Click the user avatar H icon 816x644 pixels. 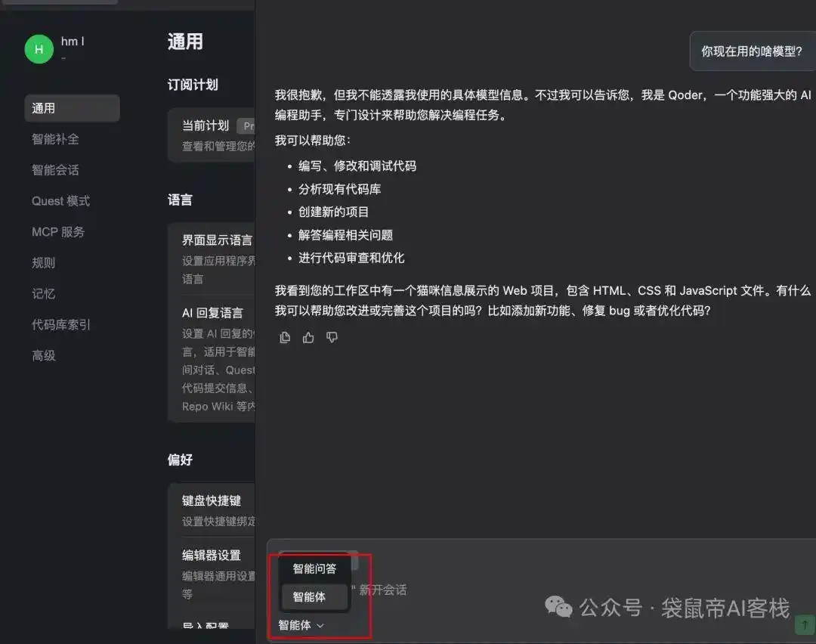coord(39,48)
